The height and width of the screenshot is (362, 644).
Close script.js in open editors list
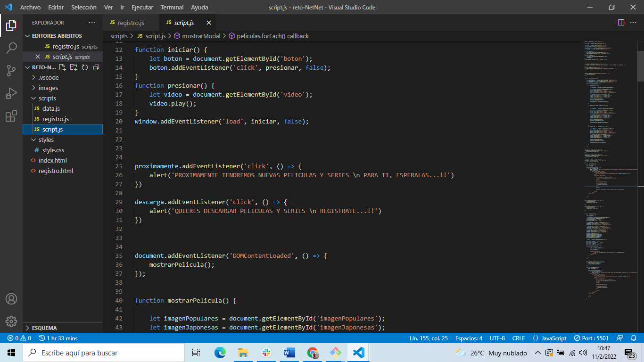[x=38, y=57]
